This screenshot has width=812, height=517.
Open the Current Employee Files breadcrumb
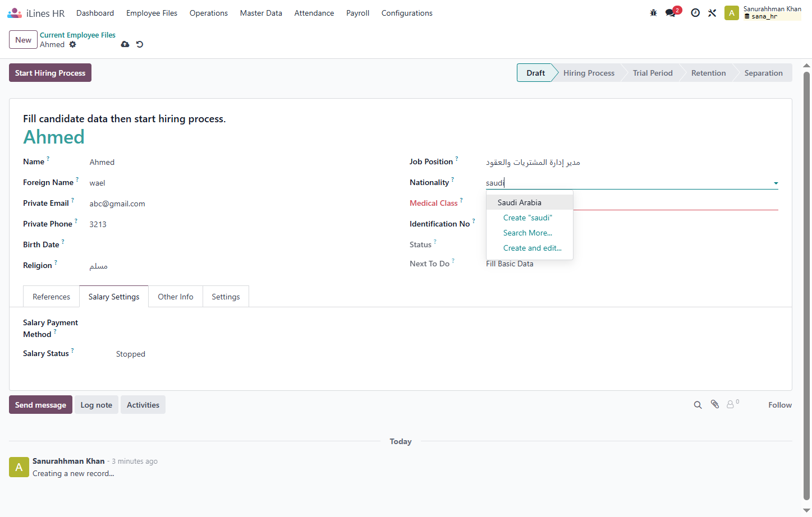click(x=77, y=35)
